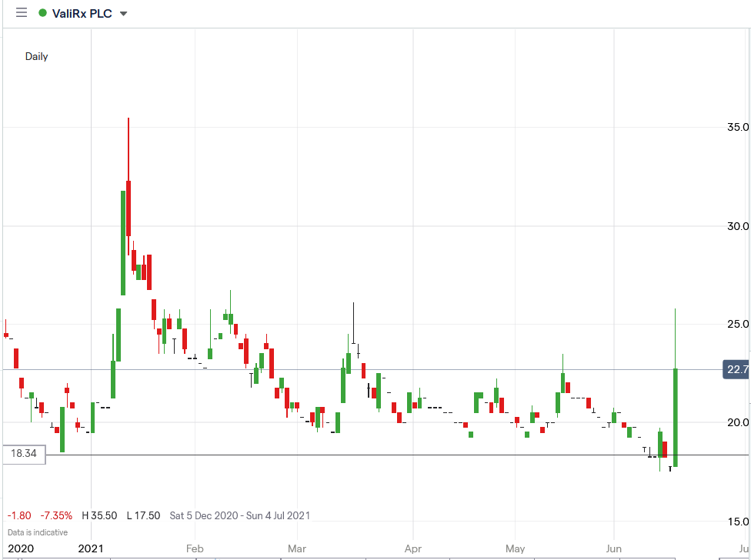Click the 2020 label on time axis
The height and width of the screenshot is (560, 751).
click(x=21, y=548)
